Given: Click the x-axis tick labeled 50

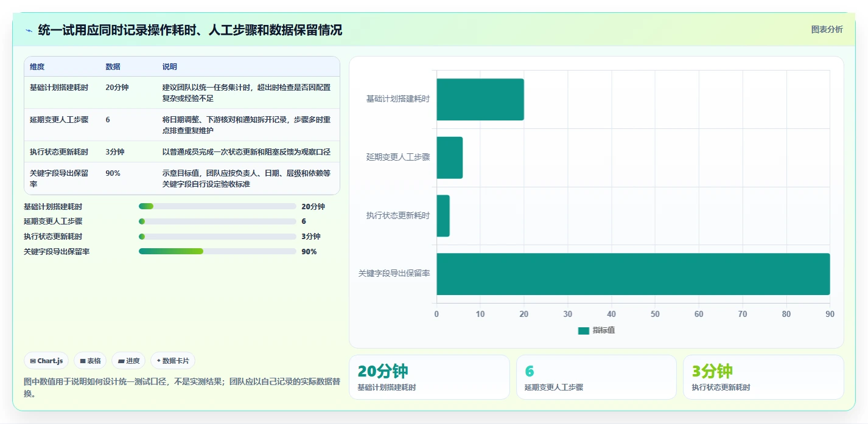Looking at the screenshot, I should 655,315.
